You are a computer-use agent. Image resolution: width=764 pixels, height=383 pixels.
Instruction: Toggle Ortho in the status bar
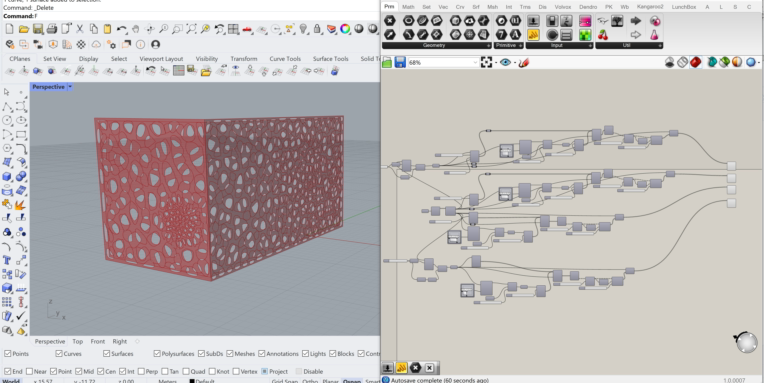pos(310,381)
